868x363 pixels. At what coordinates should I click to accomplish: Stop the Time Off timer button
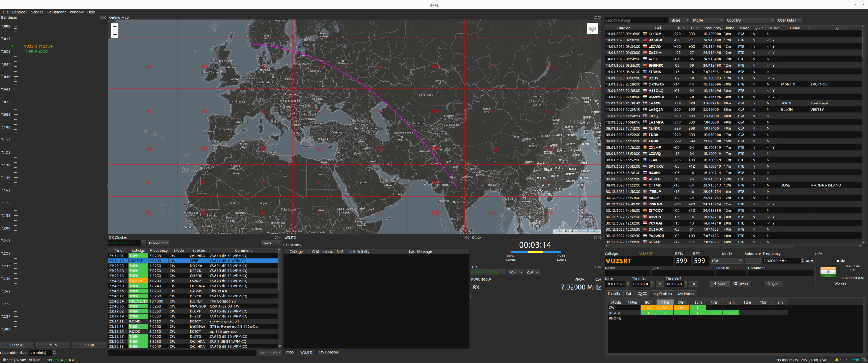[x=693, y=284]
